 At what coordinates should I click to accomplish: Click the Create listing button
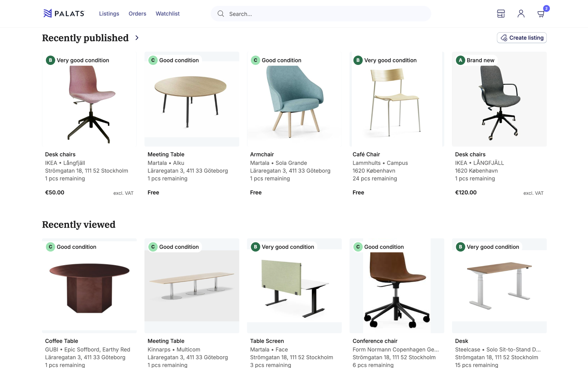coord(522,38)
